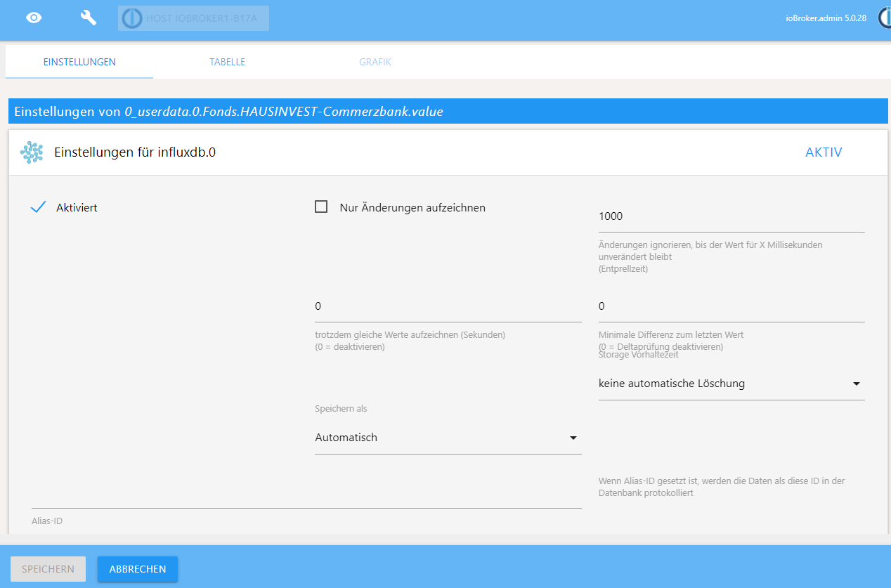891x588 pixels.
Task: Open the wrench expert mode icon
Action: click(x=89, y=18)
